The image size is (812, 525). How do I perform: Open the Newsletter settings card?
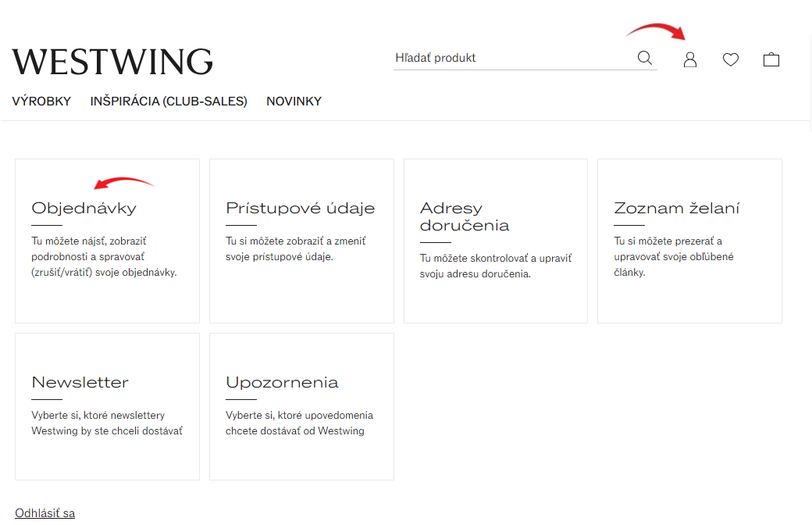point(107,406)
